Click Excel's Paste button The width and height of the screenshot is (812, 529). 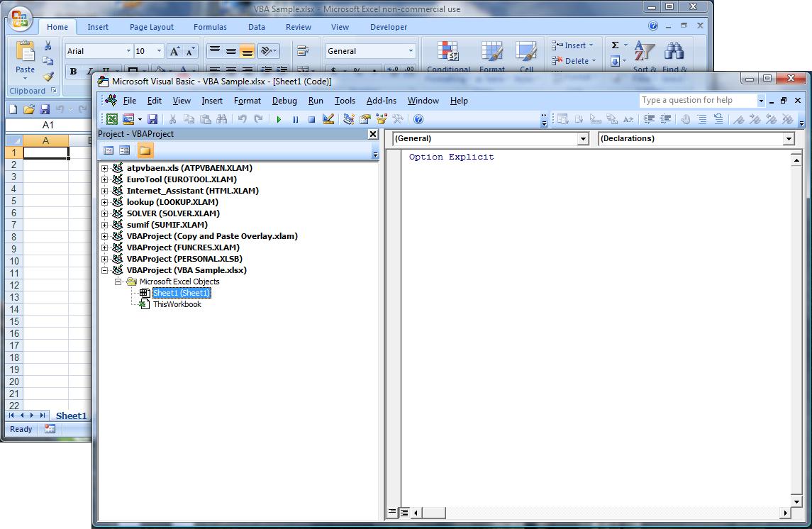pyautogui.click(x=25, y=60)
